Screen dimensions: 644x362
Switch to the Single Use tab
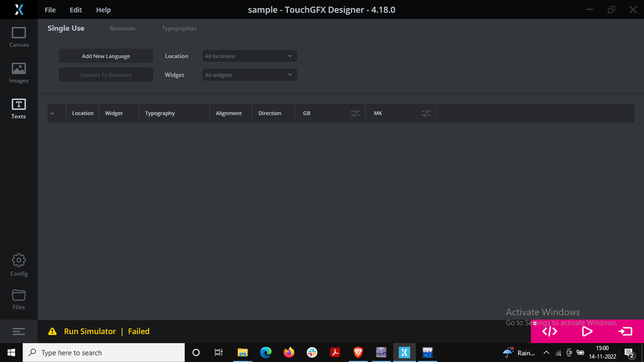point(66,28)
